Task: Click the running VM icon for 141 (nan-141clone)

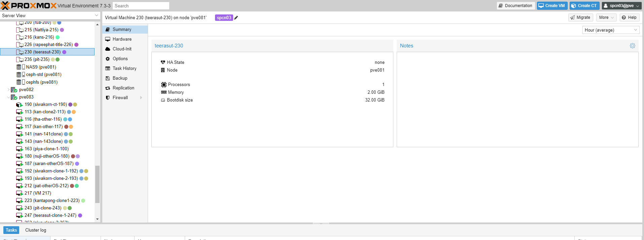Action: pos(20,134)
